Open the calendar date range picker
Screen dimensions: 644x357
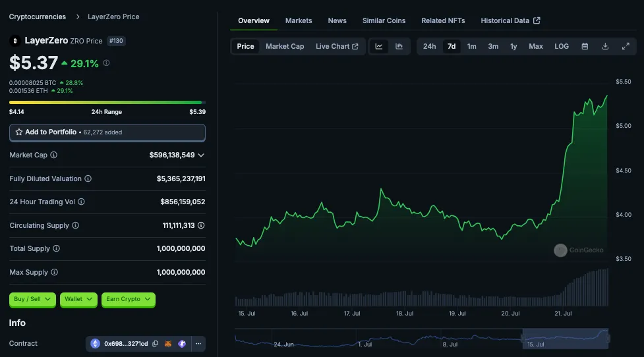(x=585, y=46)
